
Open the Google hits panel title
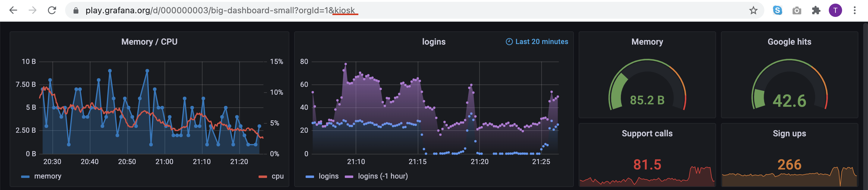(789, 42)
